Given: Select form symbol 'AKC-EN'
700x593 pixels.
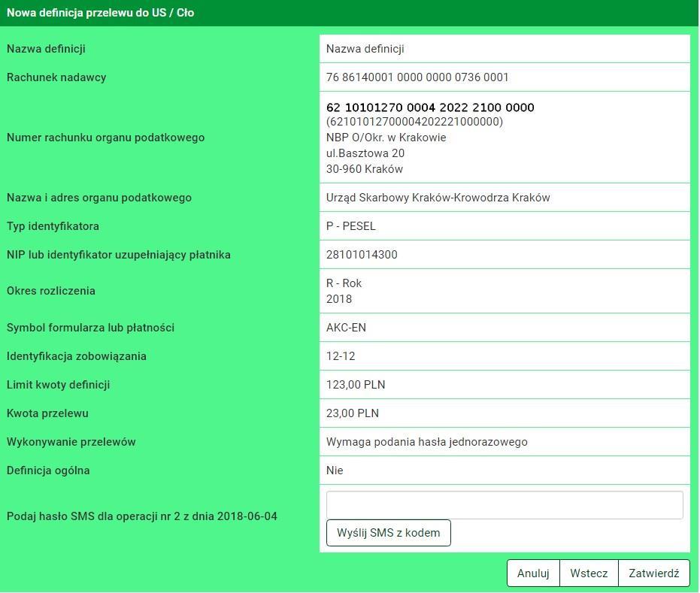Looking at the screenshot, I should tap(346, 328).
